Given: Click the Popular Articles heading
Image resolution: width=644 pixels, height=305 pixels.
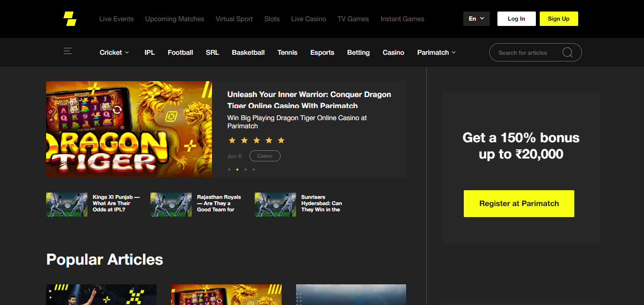Looking at the screenshot, I should 105,259.
